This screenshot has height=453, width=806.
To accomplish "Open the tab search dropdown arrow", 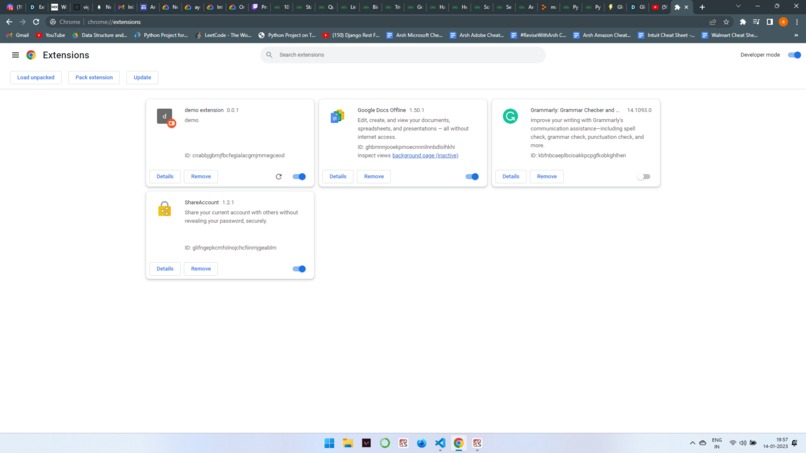I will pos(738,7).
